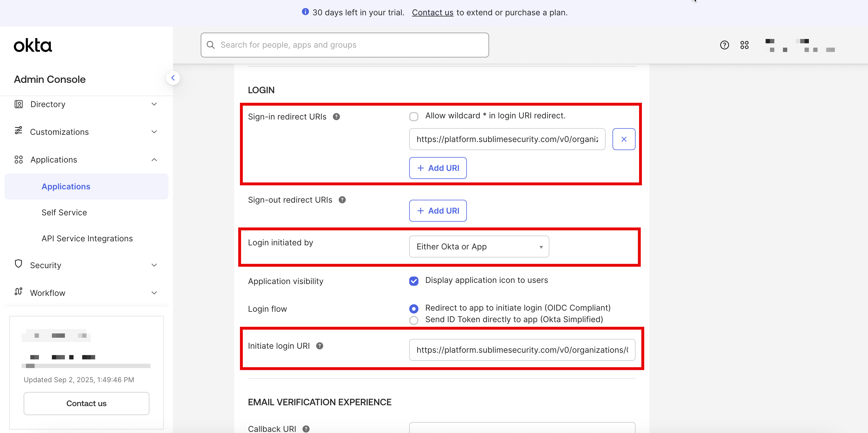The height and width of the screenshot is (433, 868).
Task: Click EMAIL VERIFICATION EXPERIENCE heading
Action: pyautogui.click(x=320, y=402)
